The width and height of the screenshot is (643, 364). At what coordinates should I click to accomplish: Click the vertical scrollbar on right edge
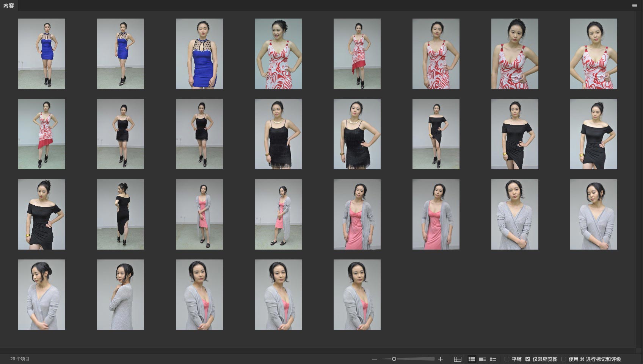(640, 178)
